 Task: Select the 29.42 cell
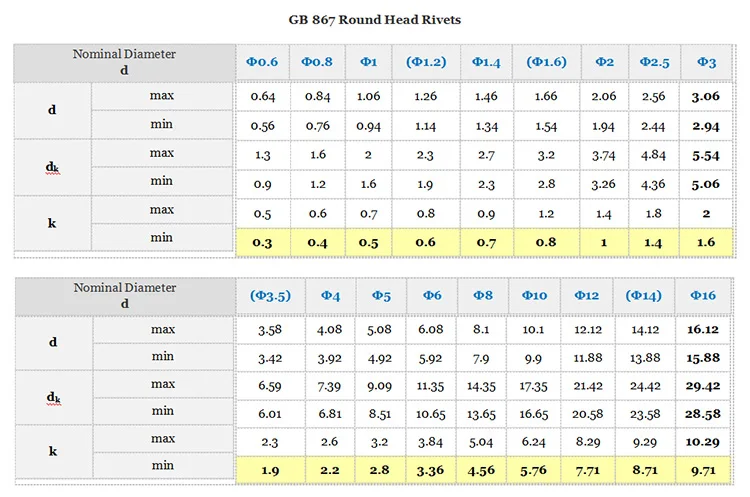[703, 385]
